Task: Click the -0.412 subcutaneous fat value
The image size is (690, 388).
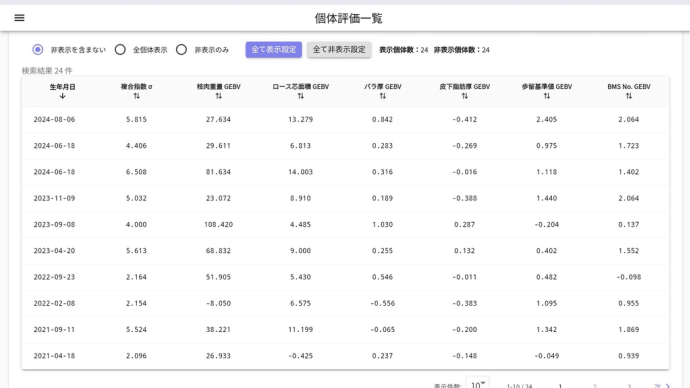Action: [465, 119]
